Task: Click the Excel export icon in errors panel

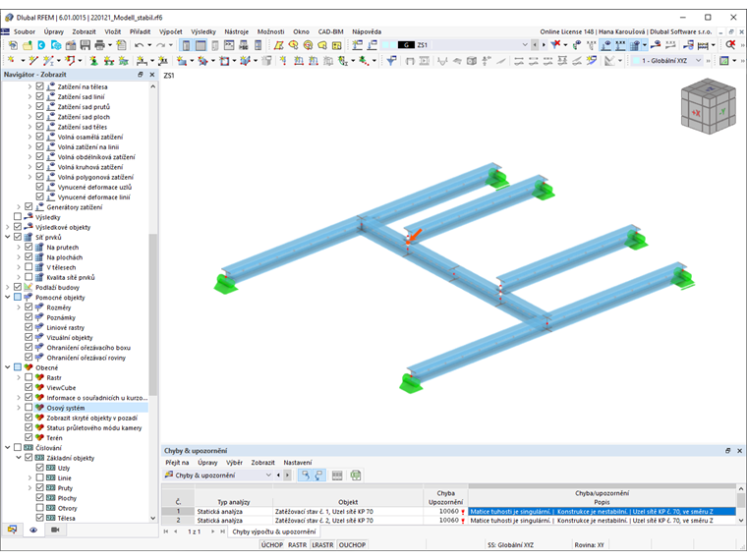Action: (x=356, y=476)
